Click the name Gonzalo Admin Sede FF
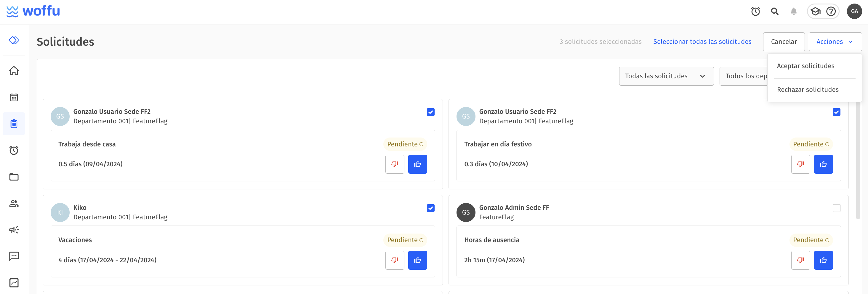The height and width of the screenshot is (294, 868). pos(514,208)
